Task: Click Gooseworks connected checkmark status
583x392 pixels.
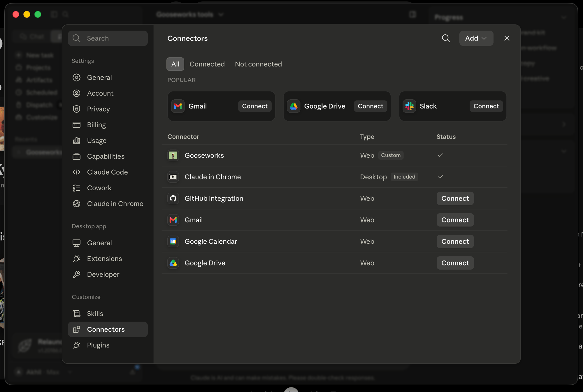Action: pos(440,155)
